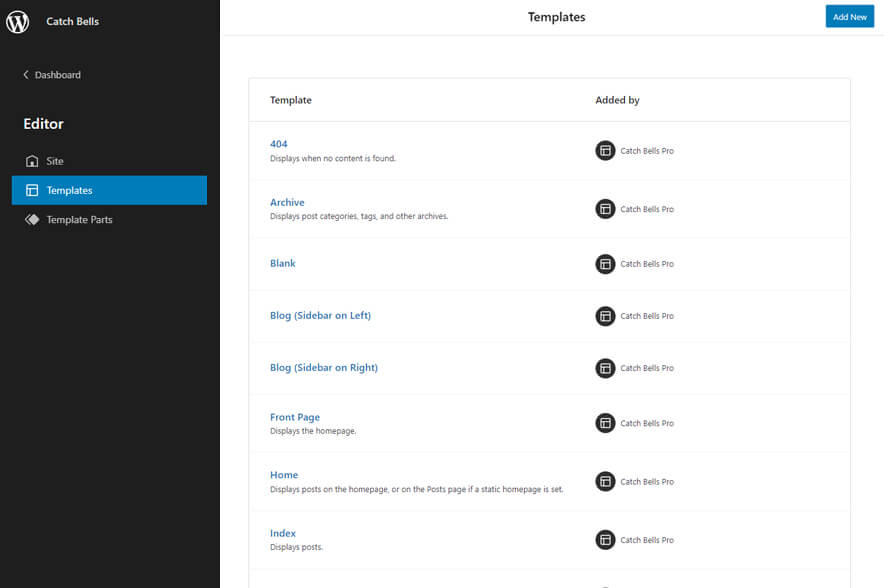The width and height of the screenshot is (884, 588).
Task: Click the theme icon in the Index row
Action: click(x=605, y=540)
